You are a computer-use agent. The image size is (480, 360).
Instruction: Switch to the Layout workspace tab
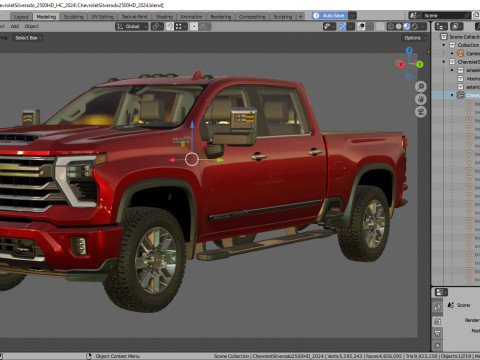click(x=21, y=16)
